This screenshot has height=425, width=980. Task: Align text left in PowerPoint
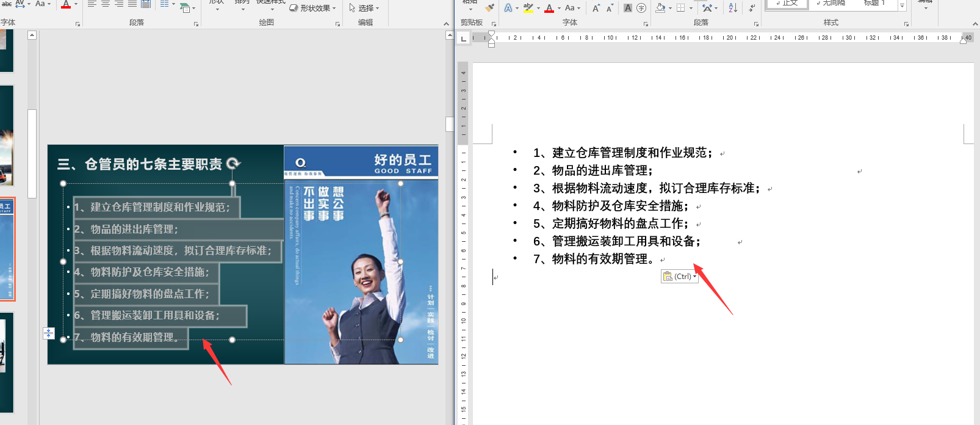pos(92,4)
